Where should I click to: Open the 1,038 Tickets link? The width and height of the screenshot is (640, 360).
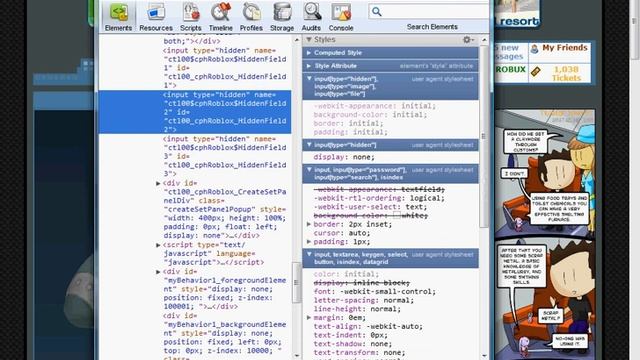pyautogui.click(x=566, y=73)
